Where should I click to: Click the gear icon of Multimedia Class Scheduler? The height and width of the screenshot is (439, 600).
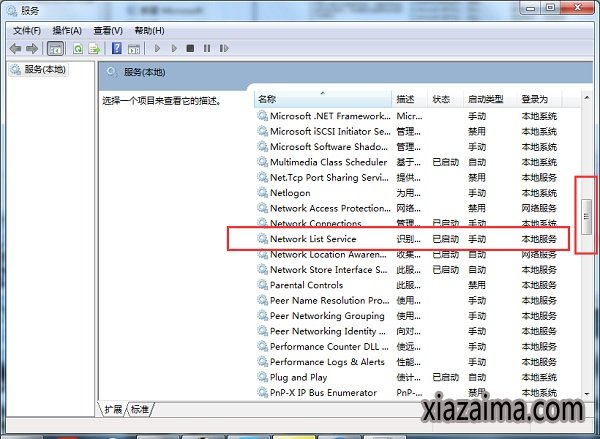pos(262,162)
